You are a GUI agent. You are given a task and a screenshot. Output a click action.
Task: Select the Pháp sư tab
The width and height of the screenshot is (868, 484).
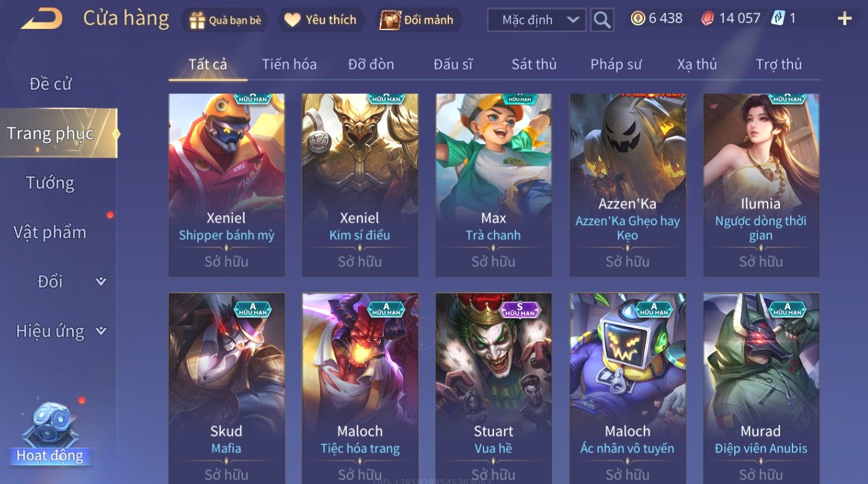pyautogui.click(x=616, y=64)
